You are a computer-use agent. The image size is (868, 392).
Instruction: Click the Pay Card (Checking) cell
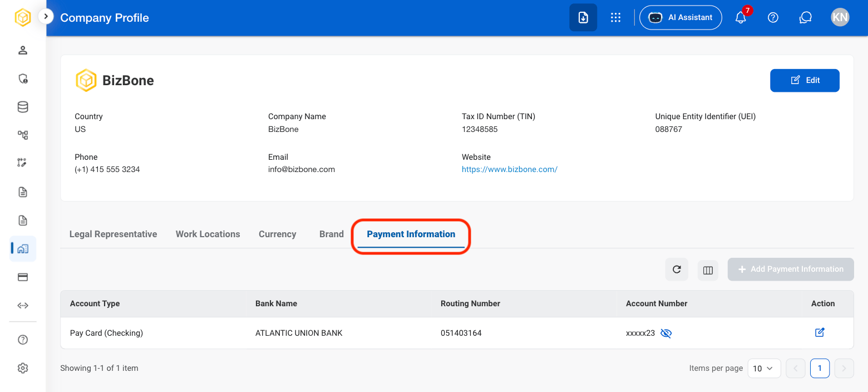[x=106, y=333]
